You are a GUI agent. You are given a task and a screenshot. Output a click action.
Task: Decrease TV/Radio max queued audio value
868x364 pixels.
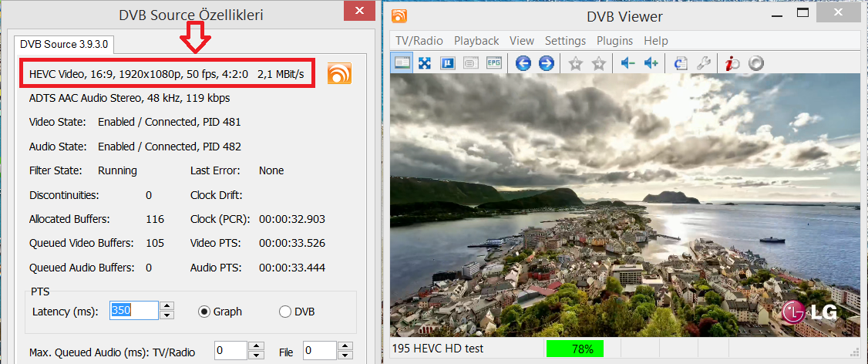256,356
